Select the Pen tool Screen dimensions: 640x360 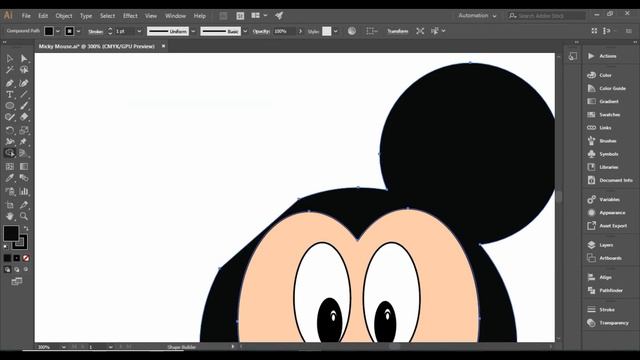tap(10, 83)
